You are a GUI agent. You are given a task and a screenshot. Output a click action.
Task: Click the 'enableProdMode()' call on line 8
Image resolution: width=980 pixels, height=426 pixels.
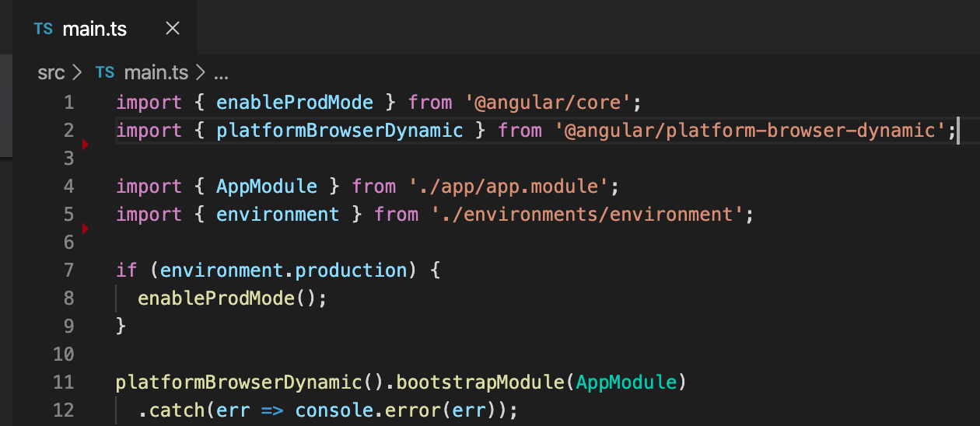click(227, 299)
